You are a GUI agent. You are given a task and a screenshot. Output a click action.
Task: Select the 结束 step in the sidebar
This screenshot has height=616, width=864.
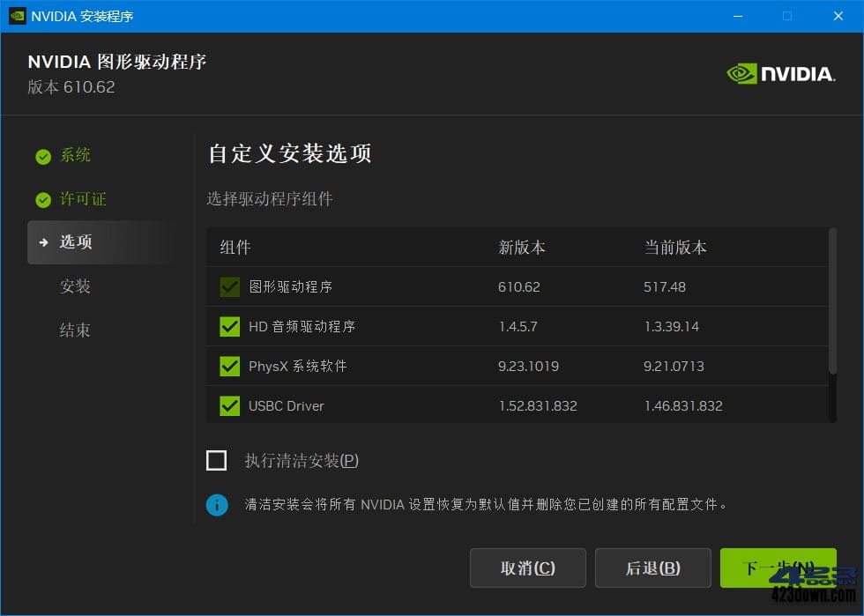point(75,330)
